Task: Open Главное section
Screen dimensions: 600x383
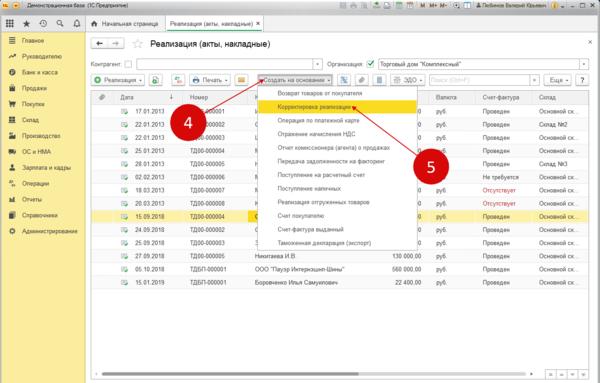Action: point(33,41)
